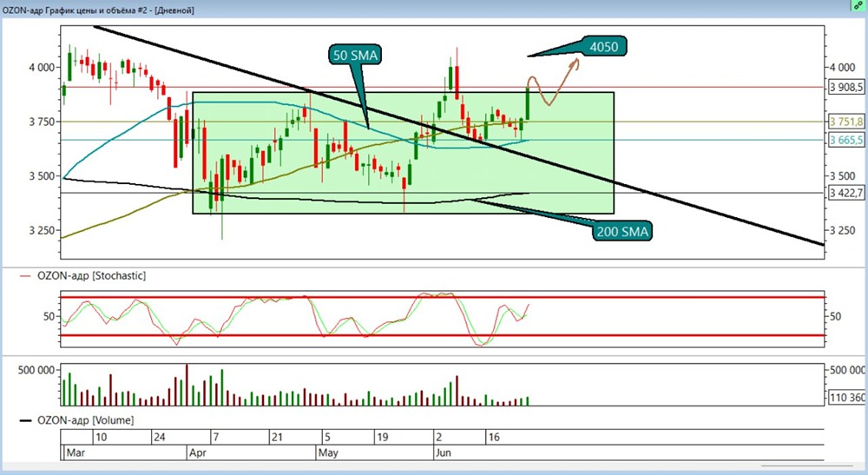Click the right axis 4 000 price mark

[842, 68]
